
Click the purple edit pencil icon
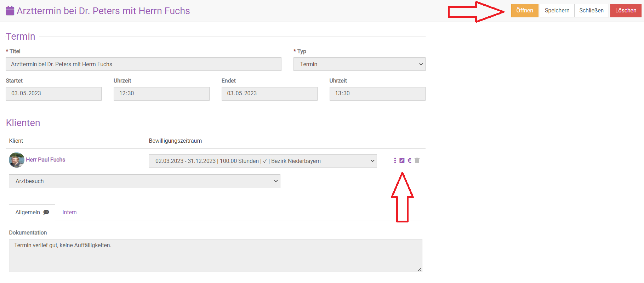[x=402, y=161]
